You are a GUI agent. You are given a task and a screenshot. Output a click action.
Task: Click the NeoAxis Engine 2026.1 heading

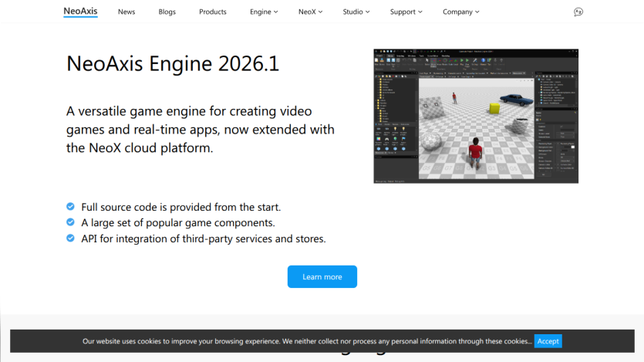[173, 64]
